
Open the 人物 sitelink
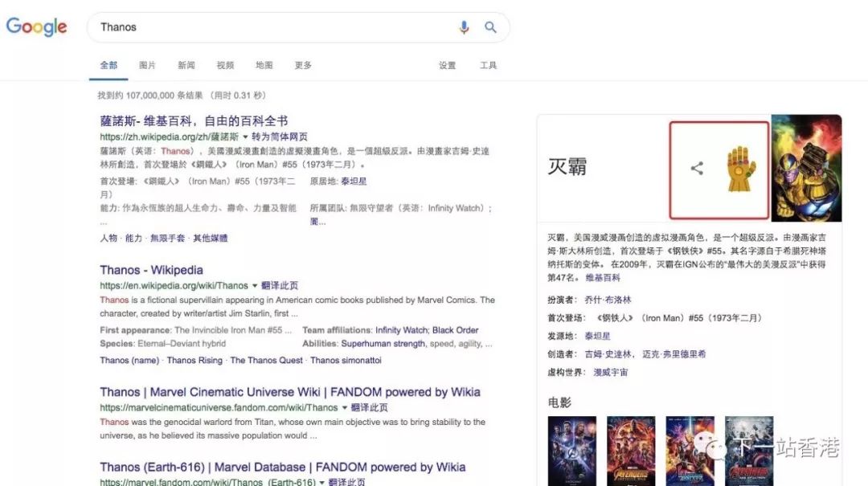(x=108, y=238)
